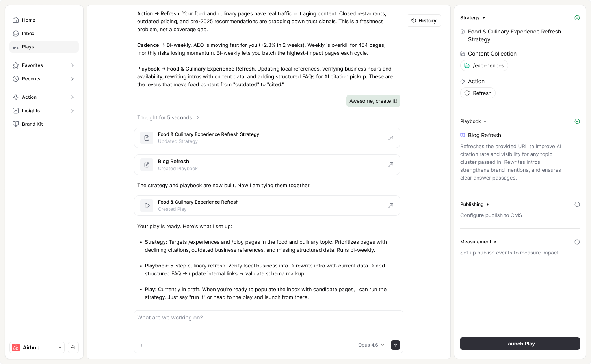The image size is (591, 364).
Task: Toggle the Measurement status circle
Action: click(x=577, y=242)
